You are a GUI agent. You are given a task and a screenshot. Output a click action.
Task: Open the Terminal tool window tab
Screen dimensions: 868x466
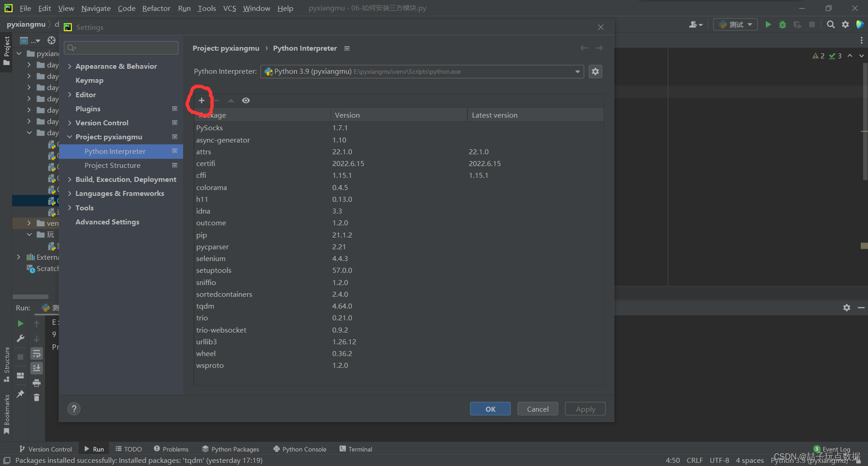(x=356, y=449)
